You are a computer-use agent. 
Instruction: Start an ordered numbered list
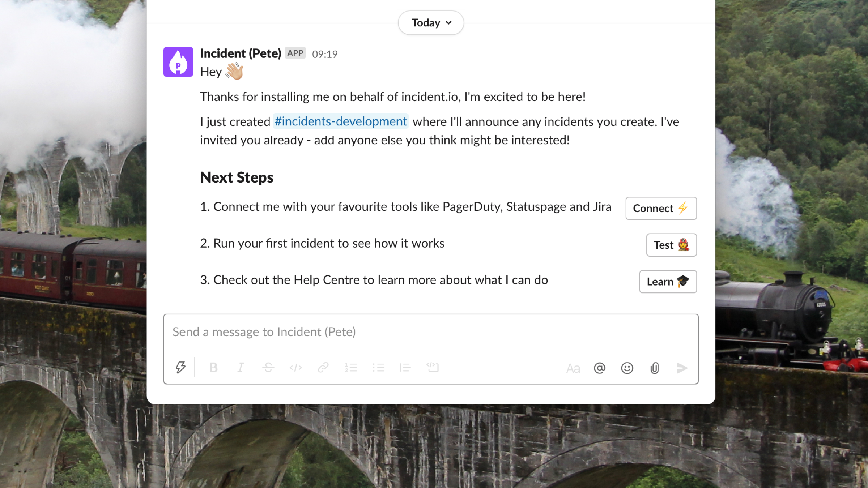click(x=351, y=368)
